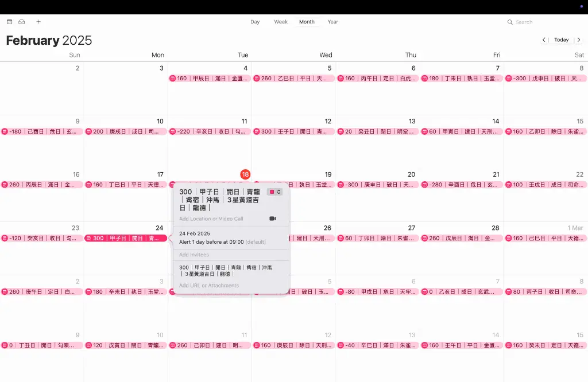Viewport: 588px width, 382px height.
Task: Open the 260 丙辰日 event on 16
Action: click(x=41, y=185)
